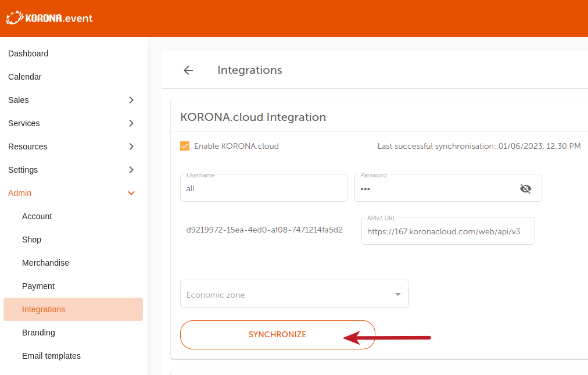
Task: Open Email templates in the sidebar
Action: (51, 356)
